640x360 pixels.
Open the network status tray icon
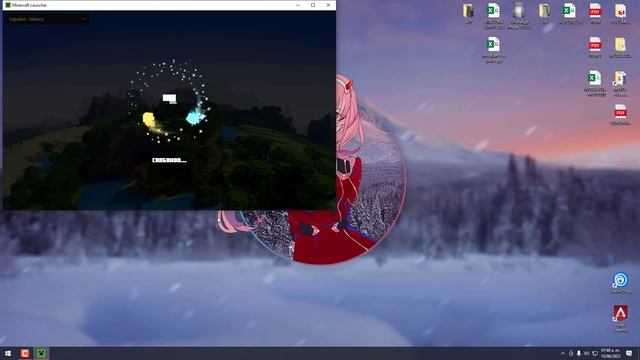(x=595, y=353)
